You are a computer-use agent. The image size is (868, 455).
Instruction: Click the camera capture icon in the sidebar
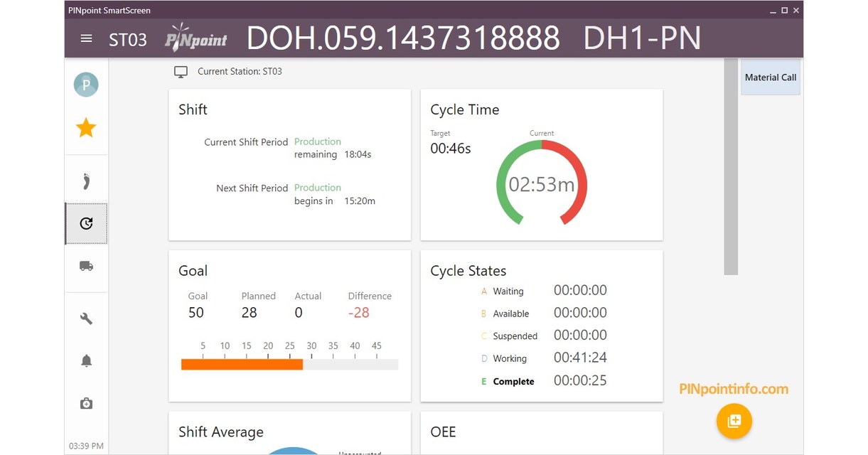(85, 403)
